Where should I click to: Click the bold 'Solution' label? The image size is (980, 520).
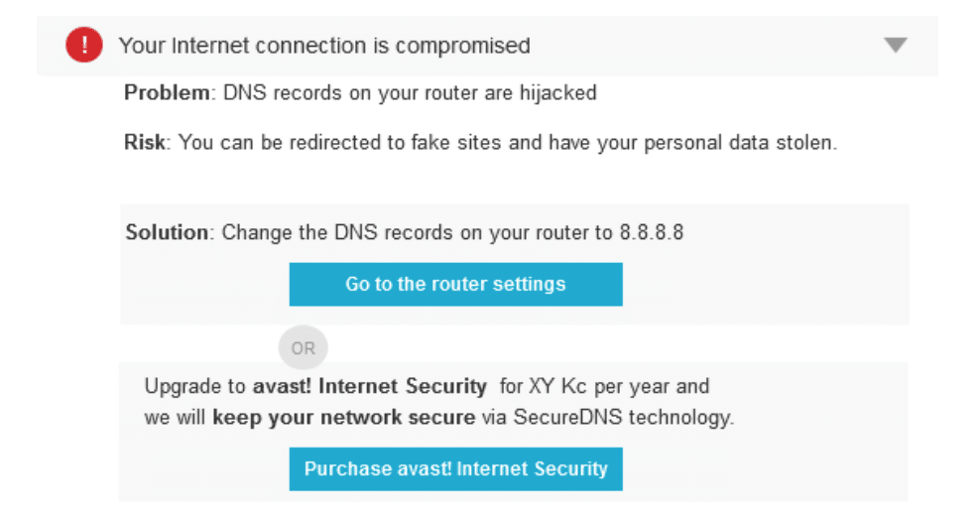click(x=167, y=232)
